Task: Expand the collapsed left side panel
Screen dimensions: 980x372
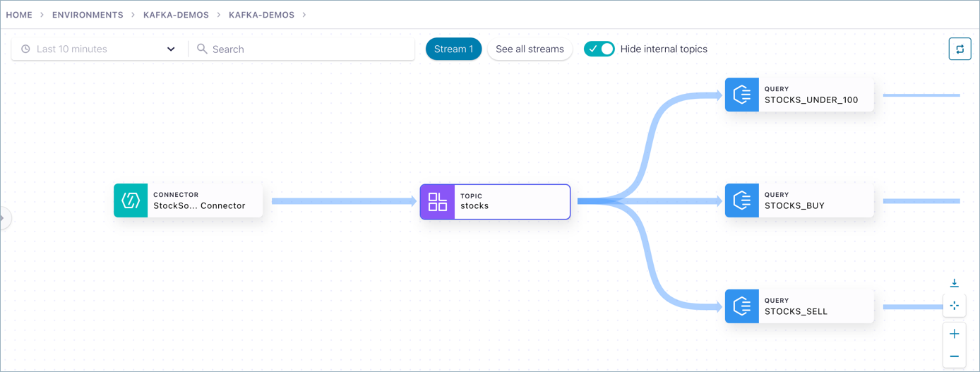Action: tap(3, 218)
